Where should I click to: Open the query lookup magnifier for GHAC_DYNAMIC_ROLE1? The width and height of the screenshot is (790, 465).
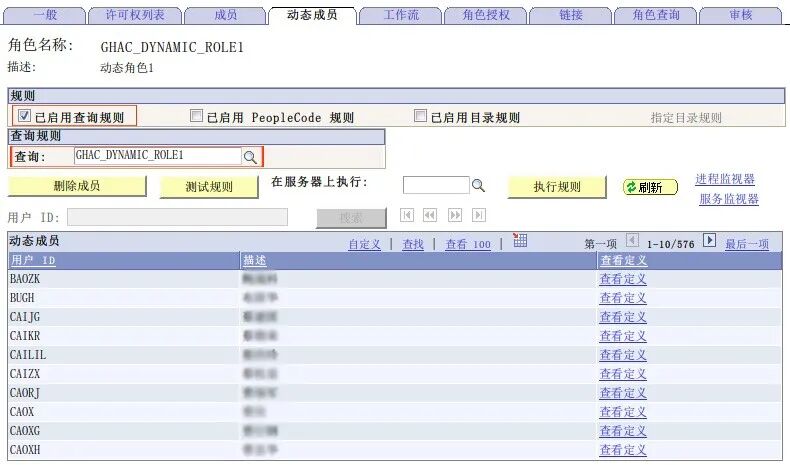(x=250, y=157)
